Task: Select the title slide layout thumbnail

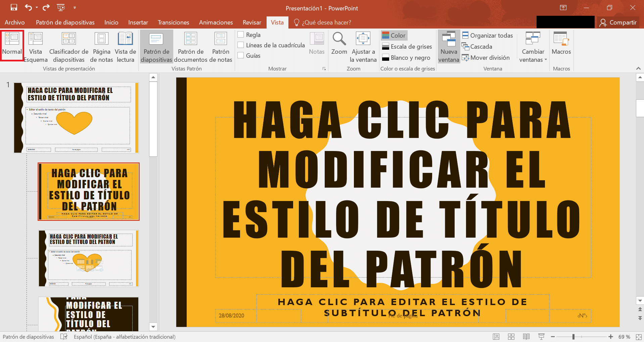Action: point(89,192)
